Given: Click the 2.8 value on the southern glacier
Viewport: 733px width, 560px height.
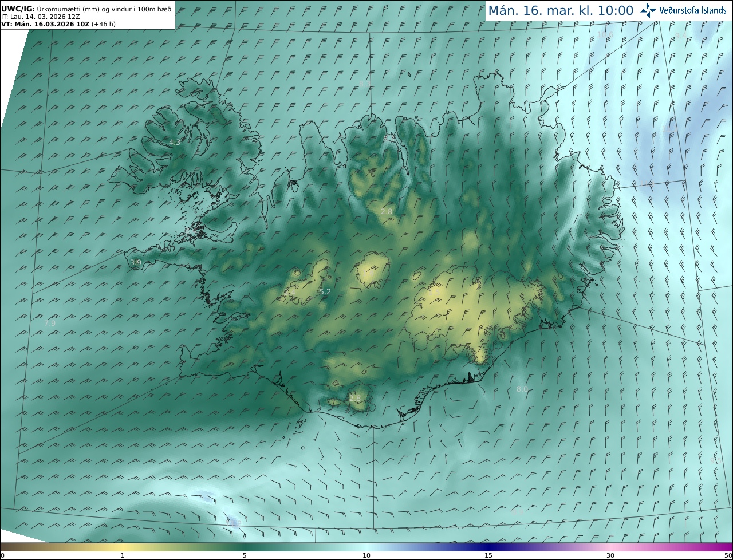Looking at the screenshot, I should (x=355, y=398).
